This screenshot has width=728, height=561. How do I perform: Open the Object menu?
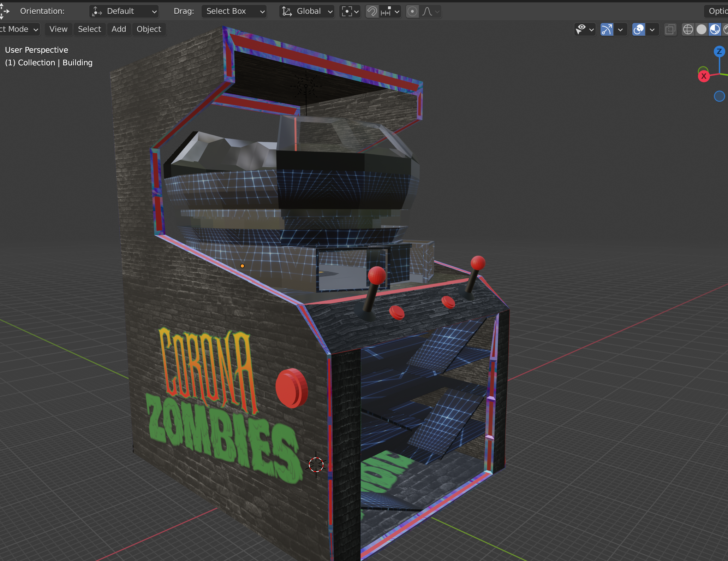[x=149, y=29]
